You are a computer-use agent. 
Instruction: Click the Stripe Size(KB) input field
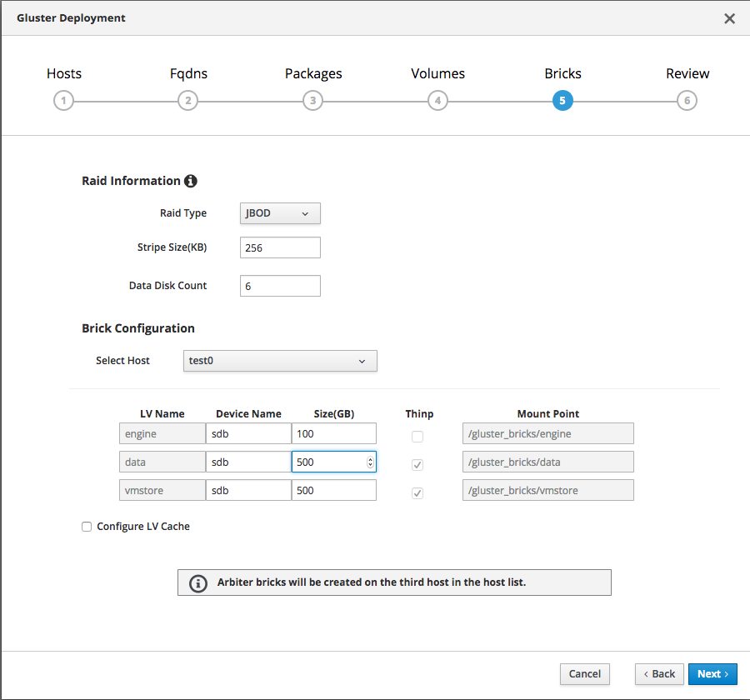[279, 247]
